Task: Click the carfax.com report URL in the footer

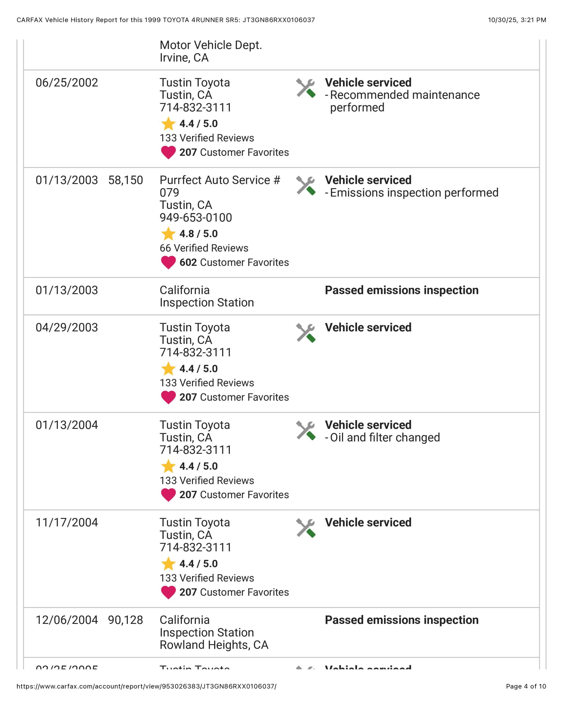Action: click(147, 686)
